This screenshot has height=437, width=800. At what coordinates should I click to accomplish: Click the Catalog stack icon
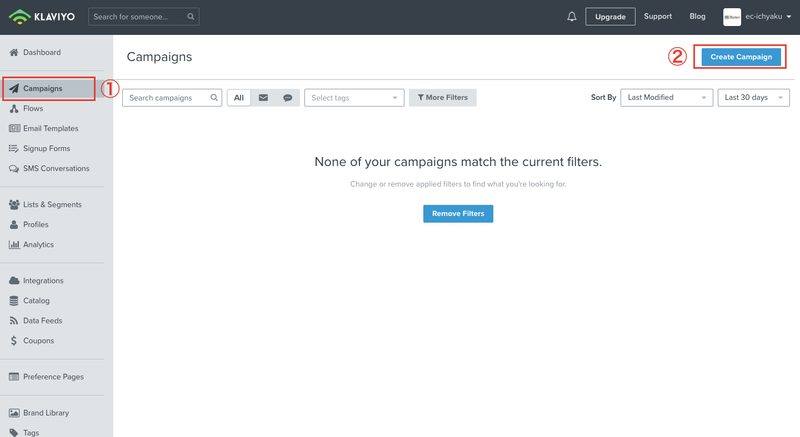coord(14,301)
